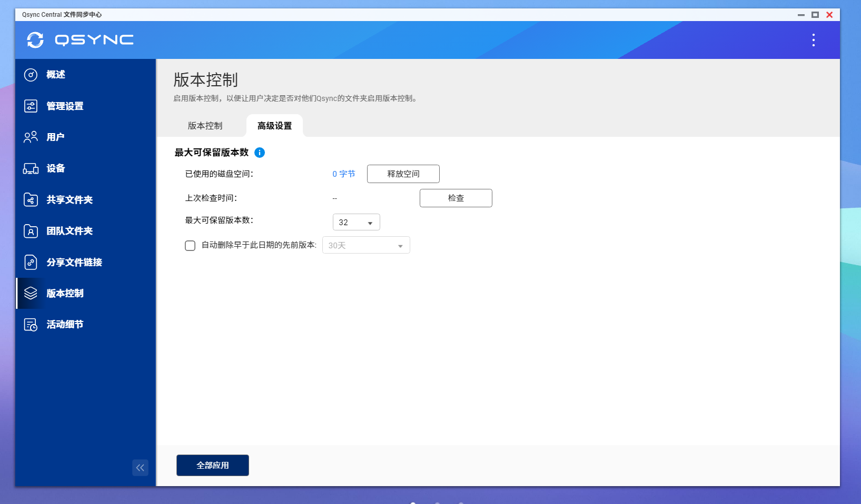Open Team Folders (团队文件夹) icon

tap(31, 231)
